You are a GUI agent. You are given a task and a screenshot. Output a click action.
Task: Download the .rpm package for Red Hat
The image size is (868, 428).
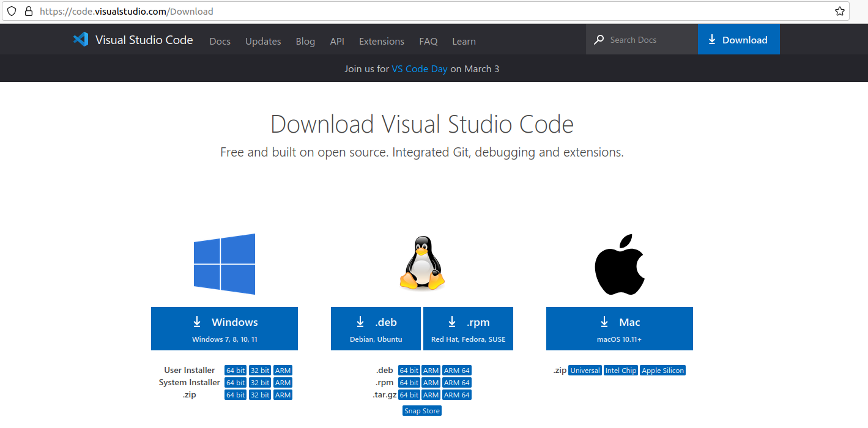point(468,328)
